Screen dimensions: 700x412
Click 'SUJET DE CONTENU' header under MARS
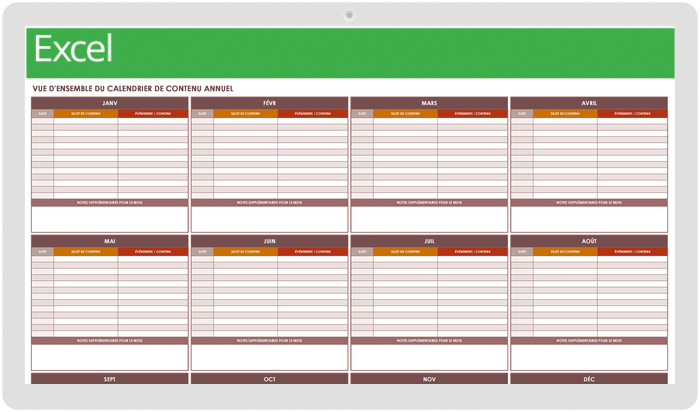click(405, 114)
